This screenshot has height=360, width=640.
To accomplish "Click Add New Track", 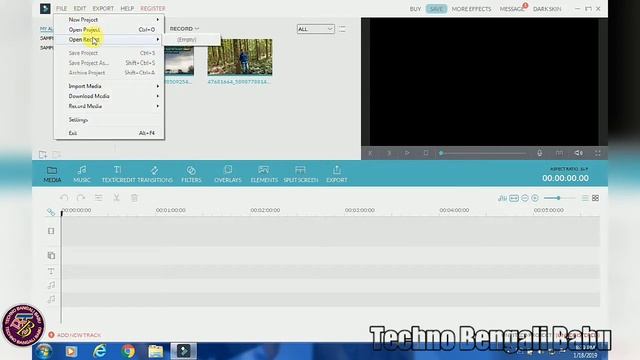I will [75, 335].
